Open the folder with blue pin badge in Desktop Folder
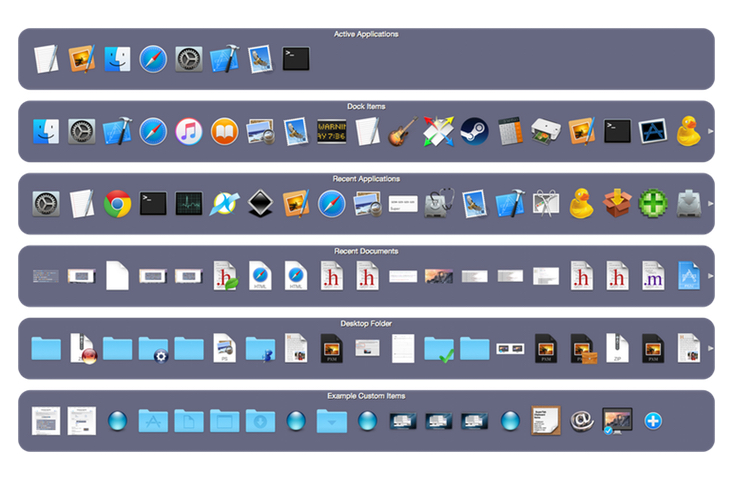The image size is (733, 481). tap(260, 349)
